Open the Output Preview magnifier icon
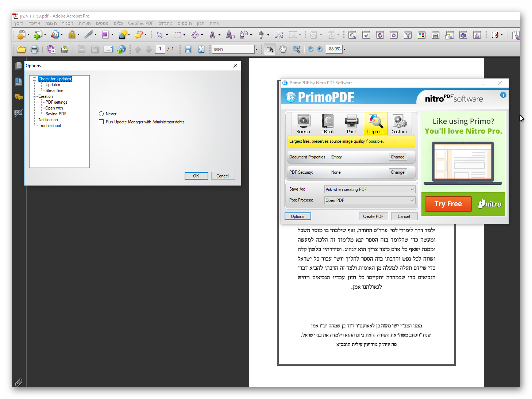 coord(352,35)
